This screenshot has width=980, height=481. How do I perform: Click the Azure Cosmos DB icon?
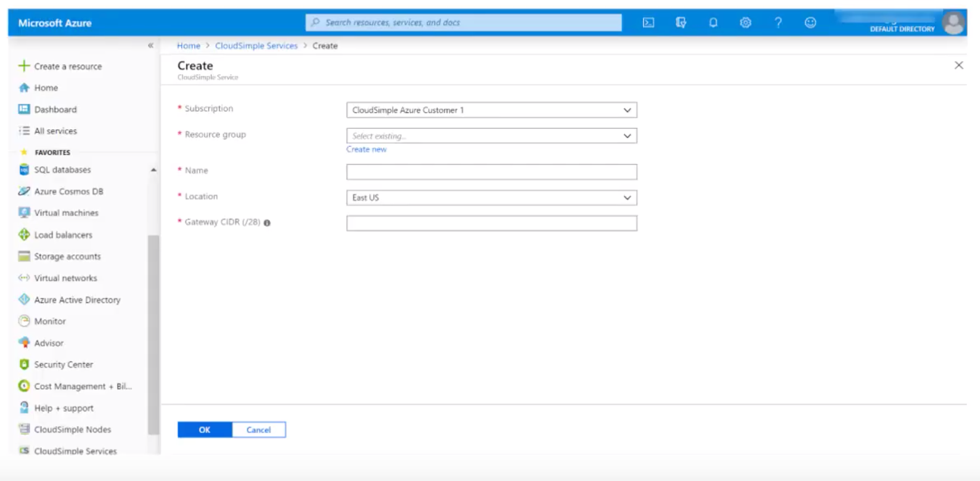click(24, 191)
